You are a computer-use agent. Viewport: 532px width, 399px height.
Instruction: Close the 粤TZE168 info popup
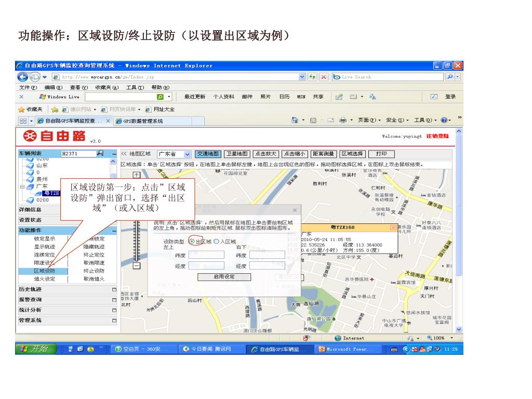pos(393,228)
